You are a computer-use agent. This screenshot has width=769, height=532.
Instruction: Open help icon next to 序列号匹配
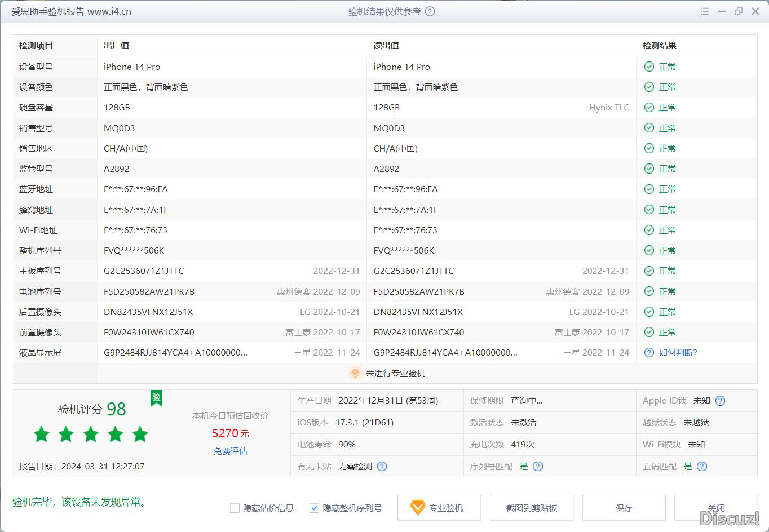pos(538,466)
